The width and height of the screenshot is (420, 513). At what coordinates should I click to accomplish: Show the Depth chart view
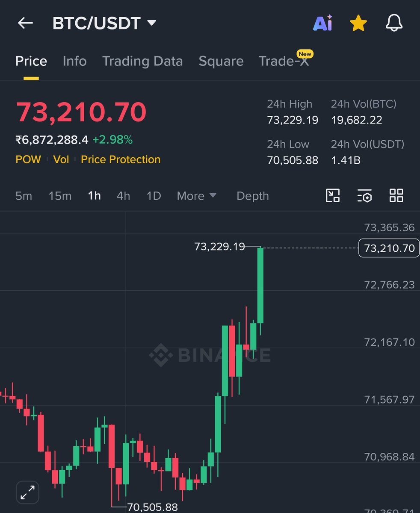click(253, 196)
